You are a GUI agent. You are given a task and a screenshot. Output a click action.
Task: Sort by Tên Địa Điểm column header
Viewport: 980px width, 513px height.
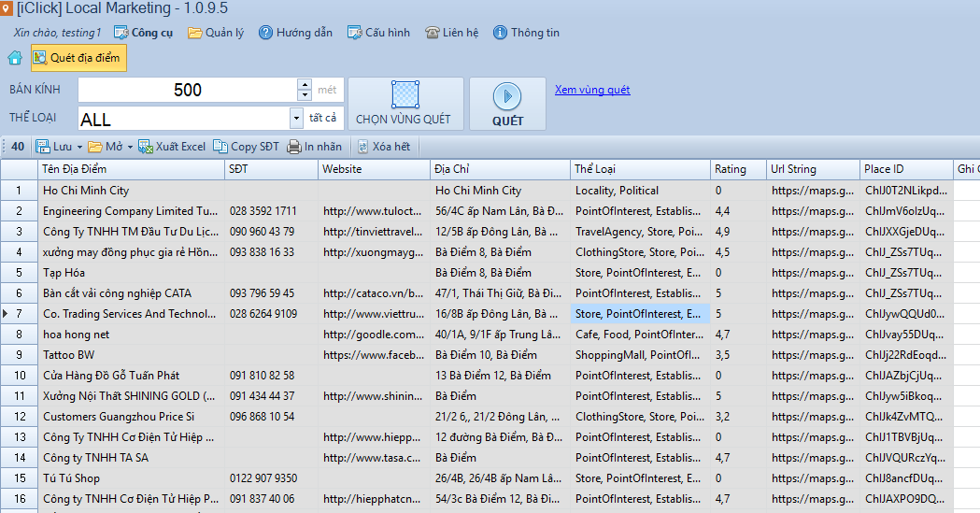tap(131, 169)
